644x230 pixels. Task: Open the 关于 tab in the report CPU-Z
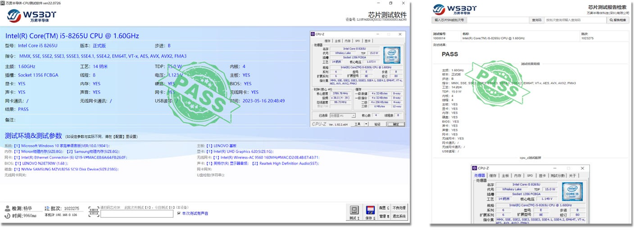(x=572, y=175)
